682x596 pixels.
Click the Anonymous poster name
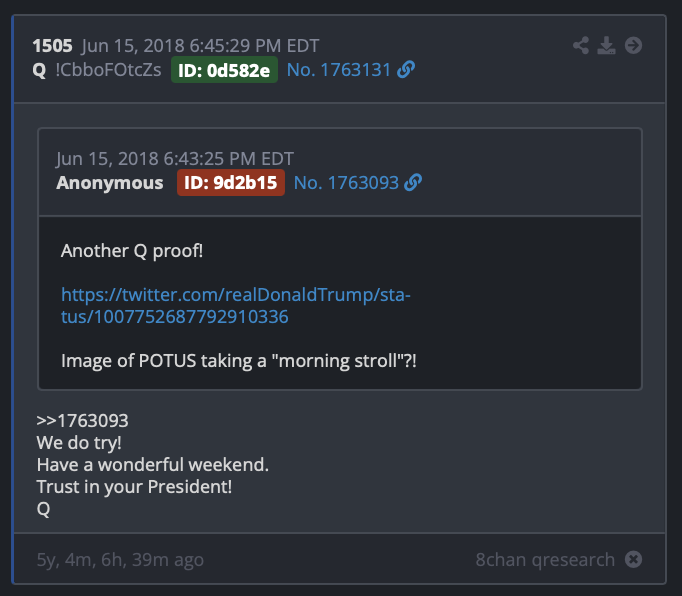coord(109,183)
